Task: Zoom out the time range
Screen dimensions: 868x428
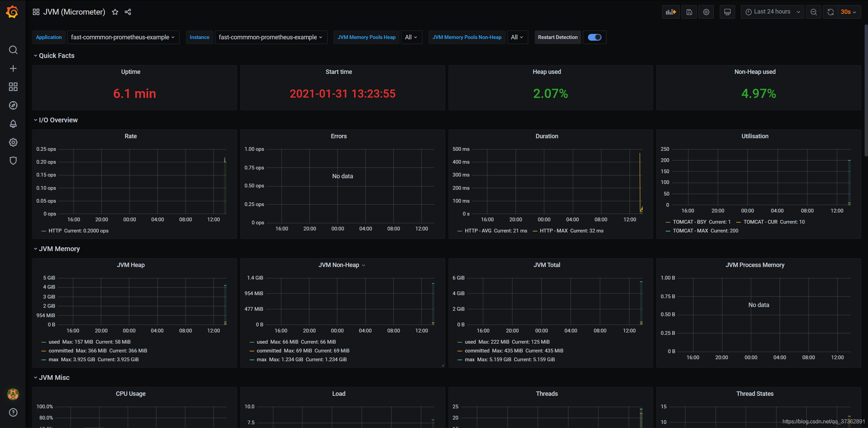Action: tap(813, 12)
